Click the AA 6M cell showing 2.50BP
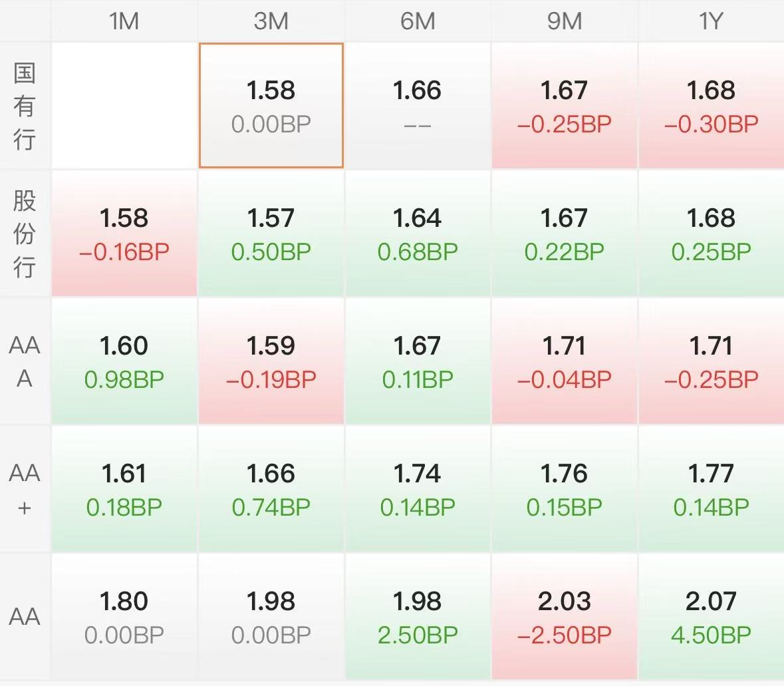The width and height of the screenshot is (784, 686). tap(418, 616)
